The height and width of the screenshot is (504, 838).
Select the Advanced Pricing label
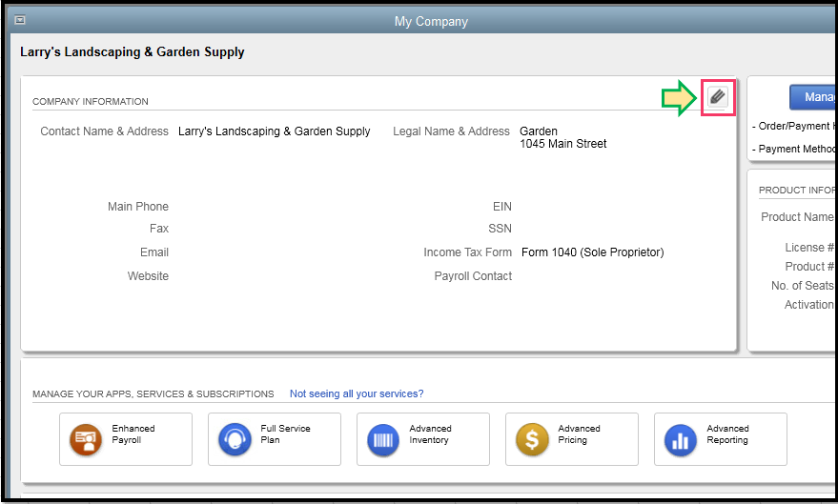(x=579, y=434)
